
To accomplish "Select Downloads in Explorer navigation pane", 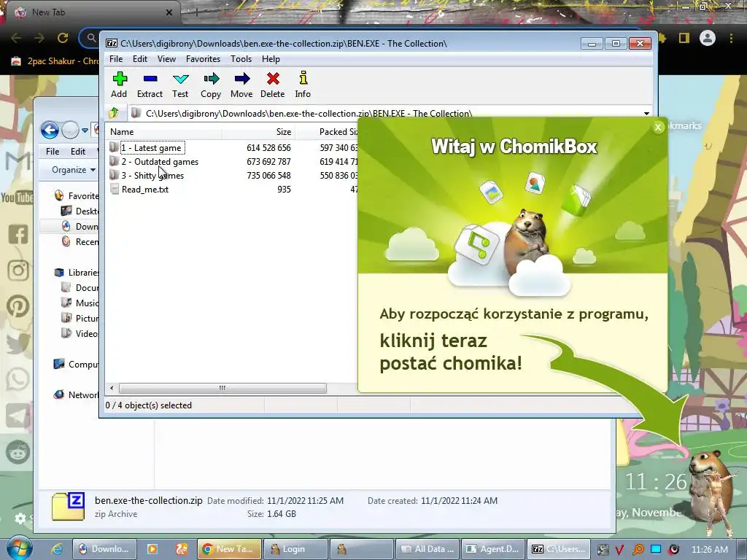I will click(x=80, y=227).
